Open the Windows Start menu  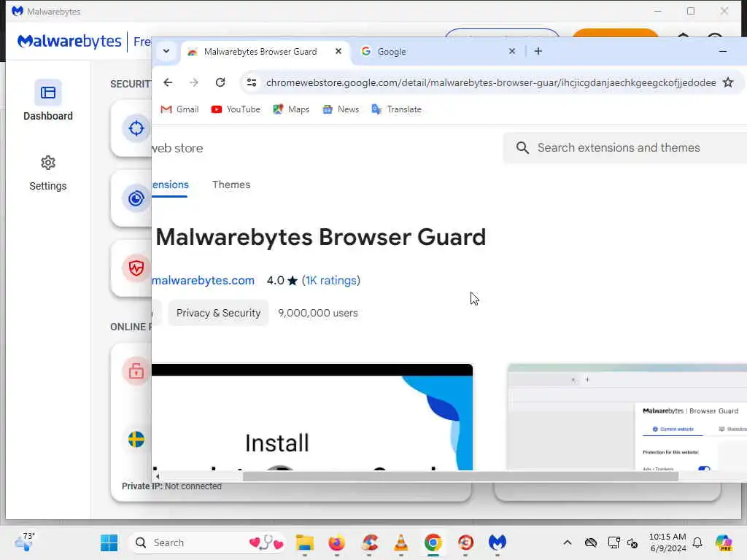click(109, 542)
